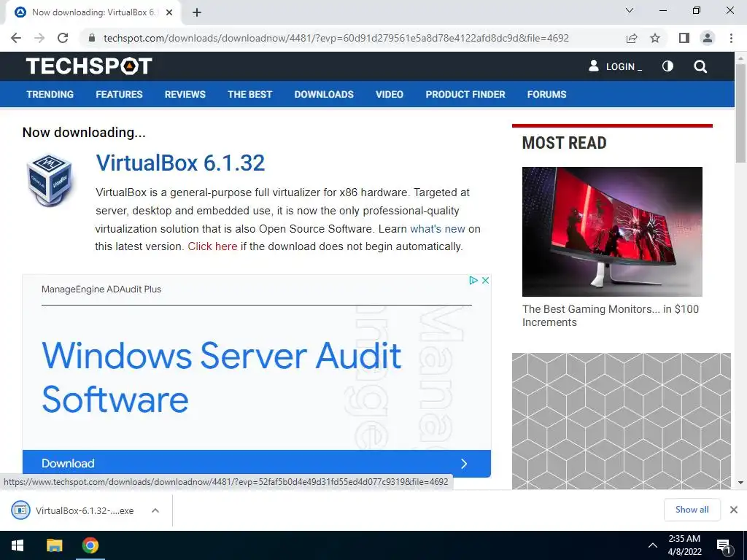Open the notification center icon
The image size is (747, 560).
[724, 545]
